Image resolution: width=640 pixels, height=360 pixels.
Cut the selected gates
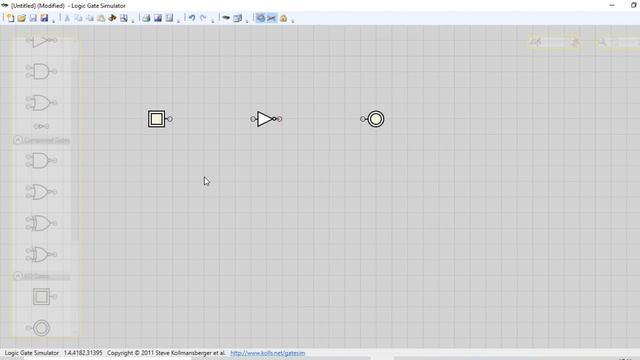(67, 18)
